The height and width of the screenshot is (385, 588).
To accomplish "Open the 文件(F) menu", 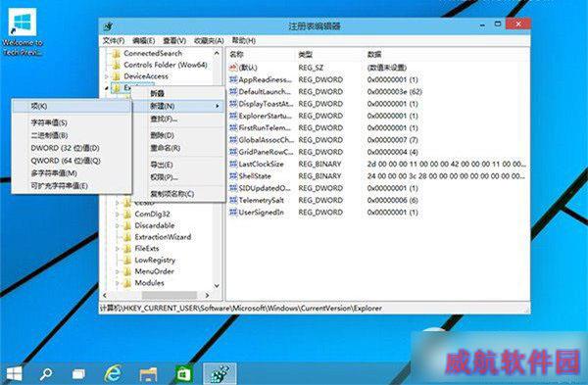I will click(x=114, y=40).
